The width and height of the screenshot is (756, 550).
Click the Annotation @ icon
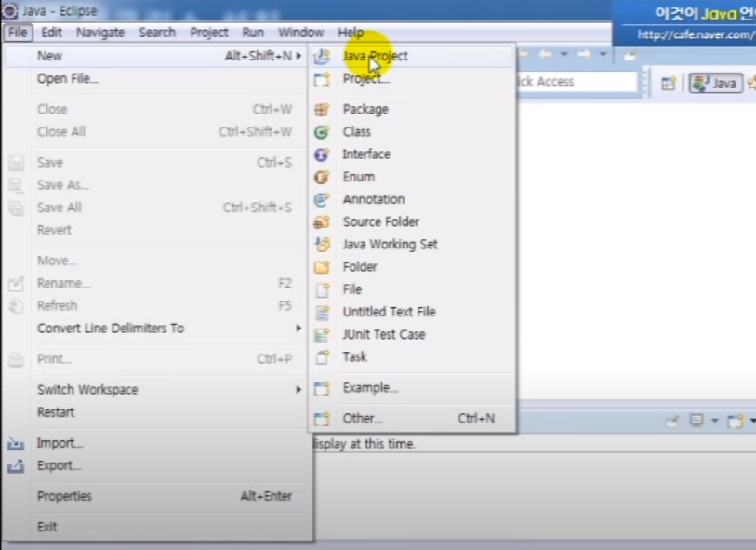pyautogui.click(x=322, y=199)
